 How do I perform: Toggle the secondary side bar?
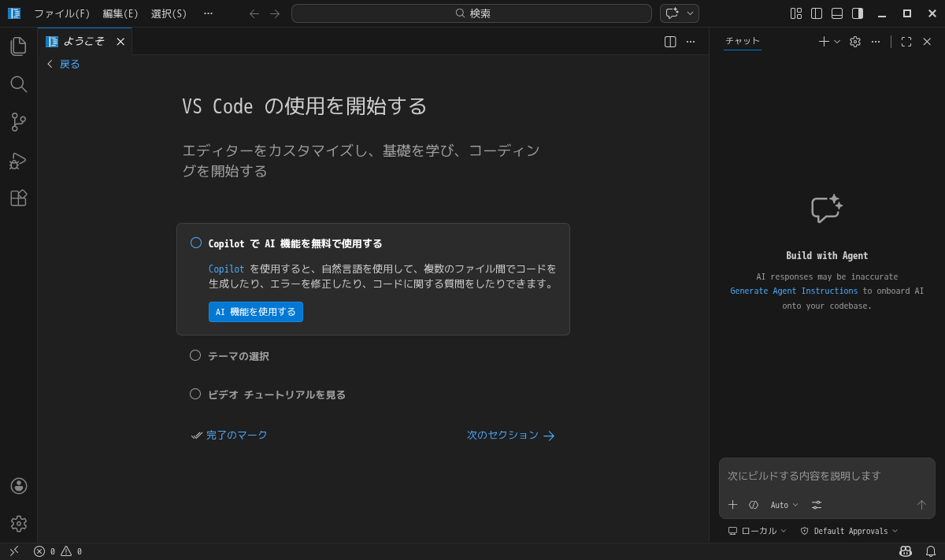click(x=858, y=13)
